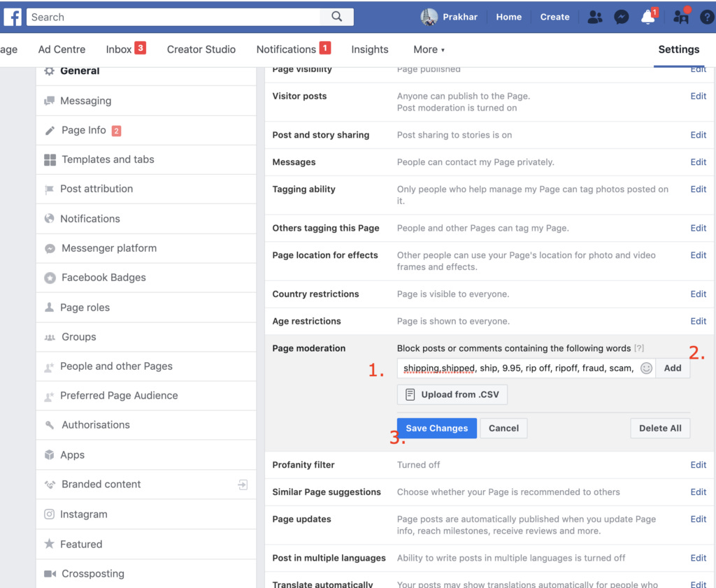Select the Settings tab
This screenshot has width=716, height=588.
tap(678, 50)
